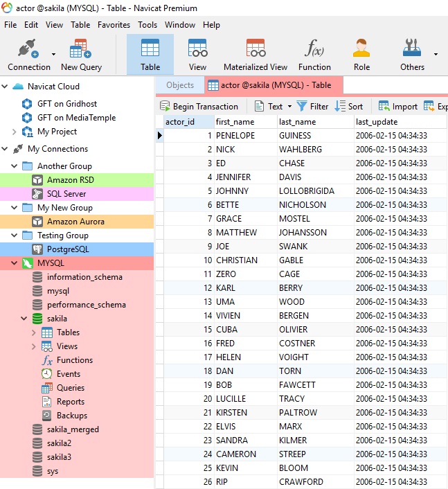This screenshot has height=489, width=448.
Task: Open the Others dropdown arrow
Action: click(x=436, y=54)
